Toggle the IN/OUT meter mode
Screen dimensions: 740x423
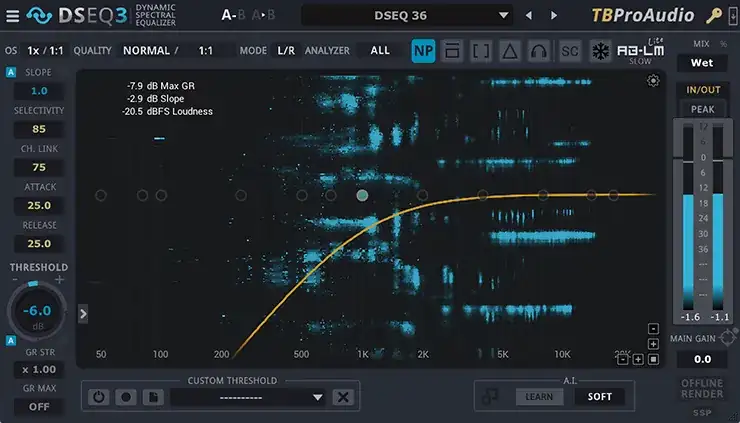click(x=703, y=90)
